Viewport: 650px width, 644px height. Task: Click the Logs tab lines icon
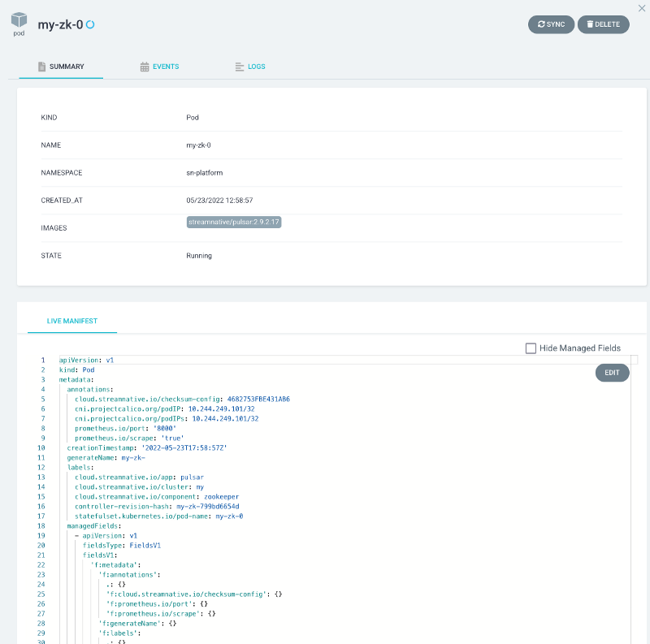pyautogui.click(x=239, y=67)
